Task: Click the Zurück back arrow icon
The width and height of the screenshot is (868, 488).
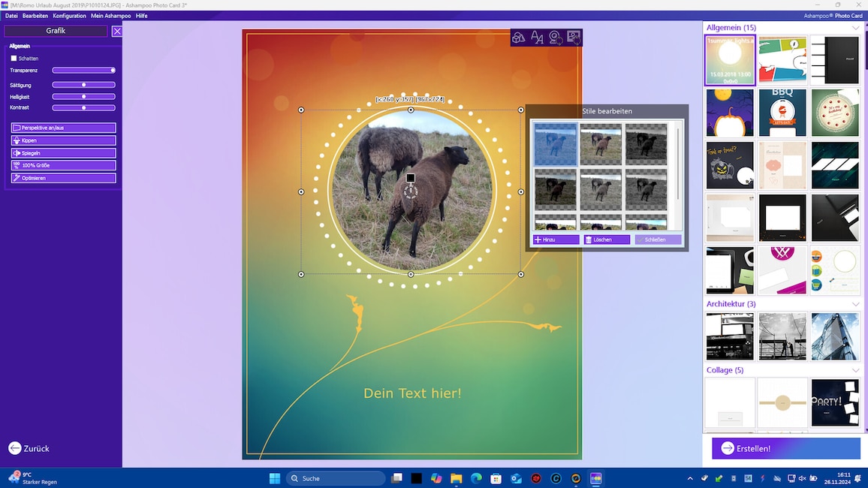Action: (15, 448)
